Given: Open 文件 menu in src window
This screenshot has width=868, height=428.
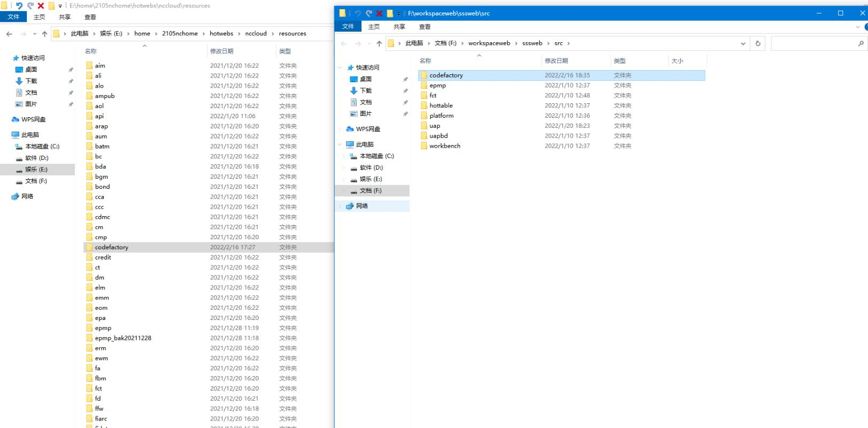Looking at the screenshot, I should click(348, 27).
